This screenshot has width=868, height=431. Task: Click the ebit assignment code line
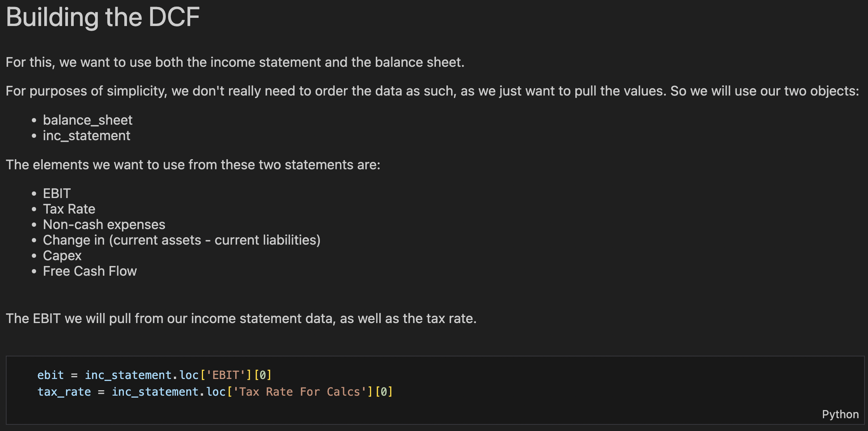(x=154, y=375)
